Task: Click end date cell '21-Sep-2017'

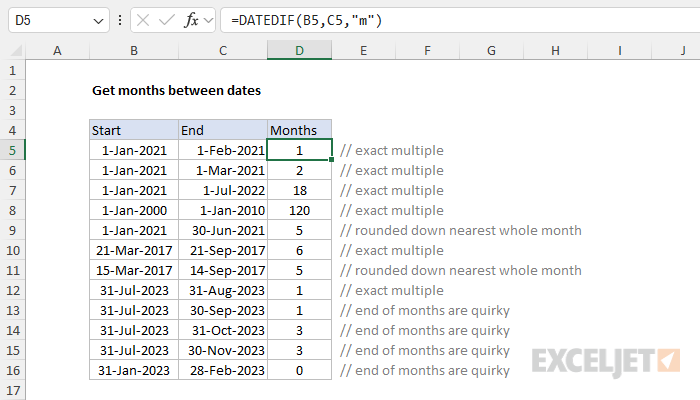Action: coord(223,250)
